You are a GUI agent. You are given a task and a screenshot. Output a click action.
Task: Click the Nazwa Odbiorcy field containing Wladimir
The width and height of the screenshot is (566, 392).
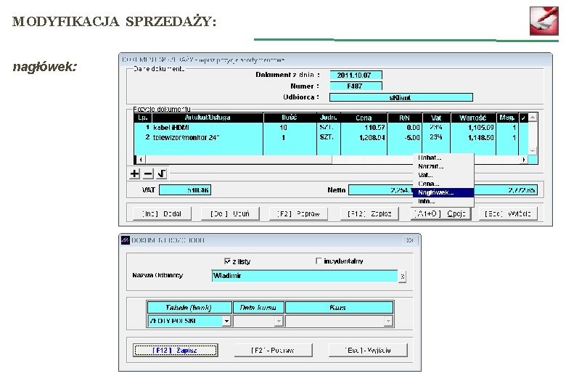[x=305, y=276]
